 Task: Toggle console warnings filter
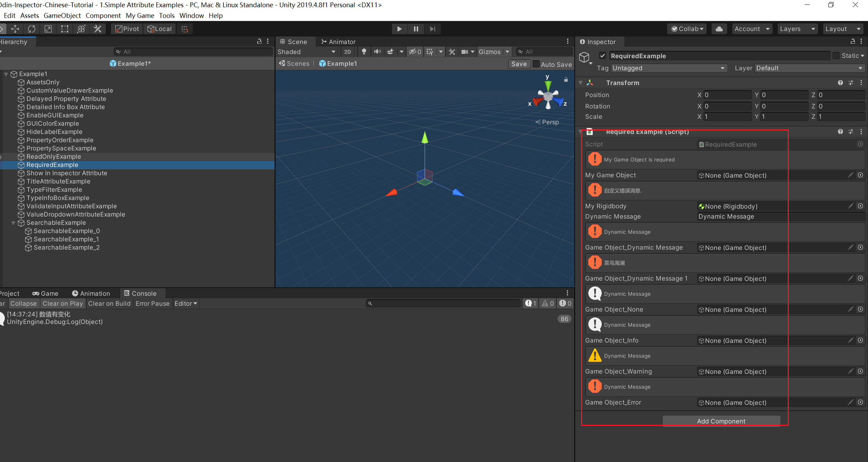[548, 303]
